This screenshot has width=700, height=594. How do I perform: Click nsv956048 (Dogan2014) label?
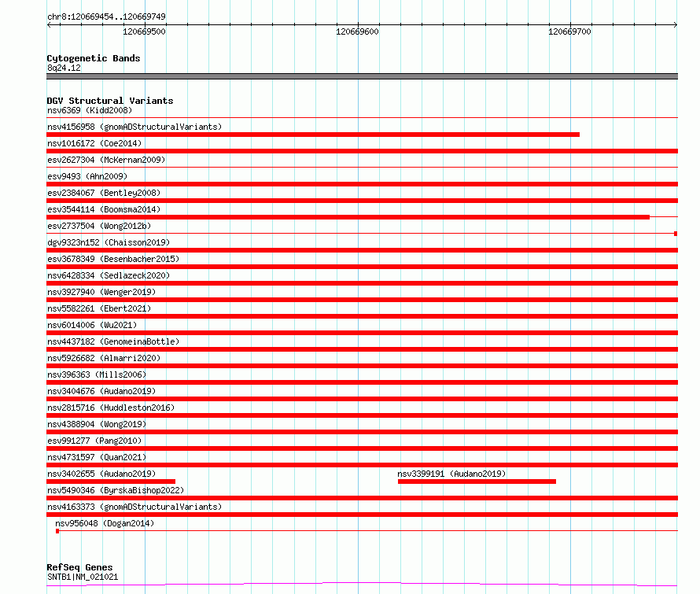point(105,523)
